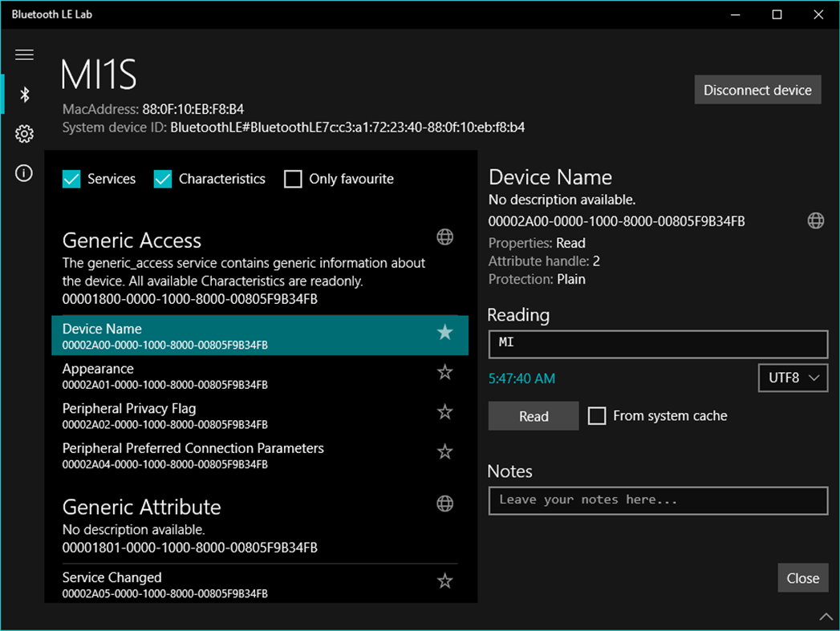
Task: Unfavourite the Device Name characteristic
Action: pyautogui.click(x=444, y=331)
